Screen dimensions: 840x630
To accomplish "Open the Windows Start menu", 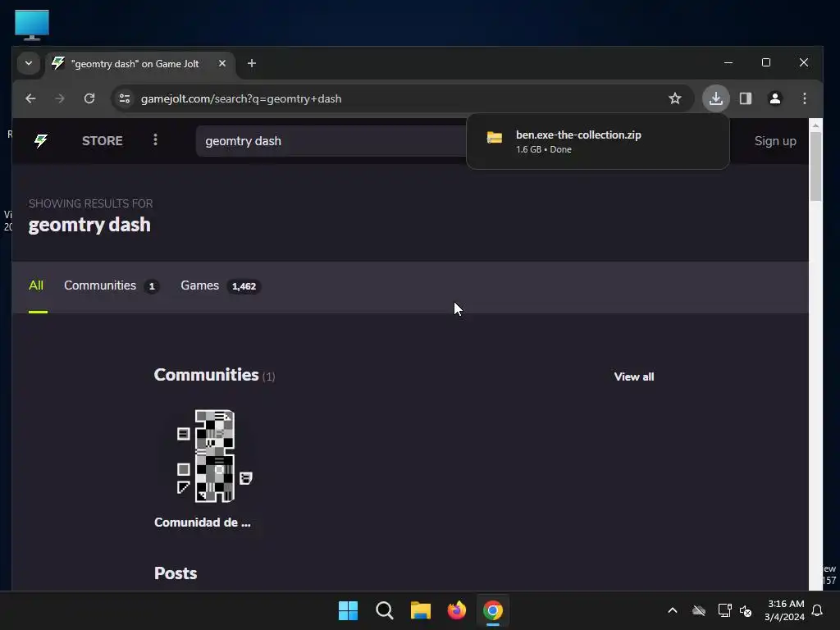I will click(348, 610).
